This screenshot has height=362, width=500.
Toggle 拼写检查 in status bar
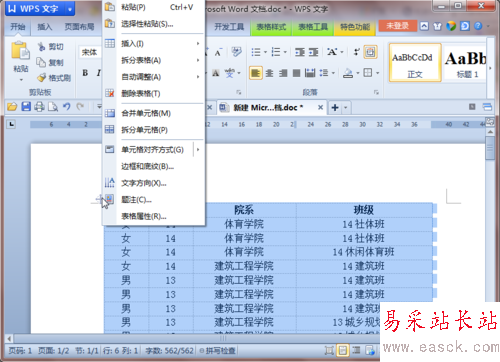click(x=217, y=351)
